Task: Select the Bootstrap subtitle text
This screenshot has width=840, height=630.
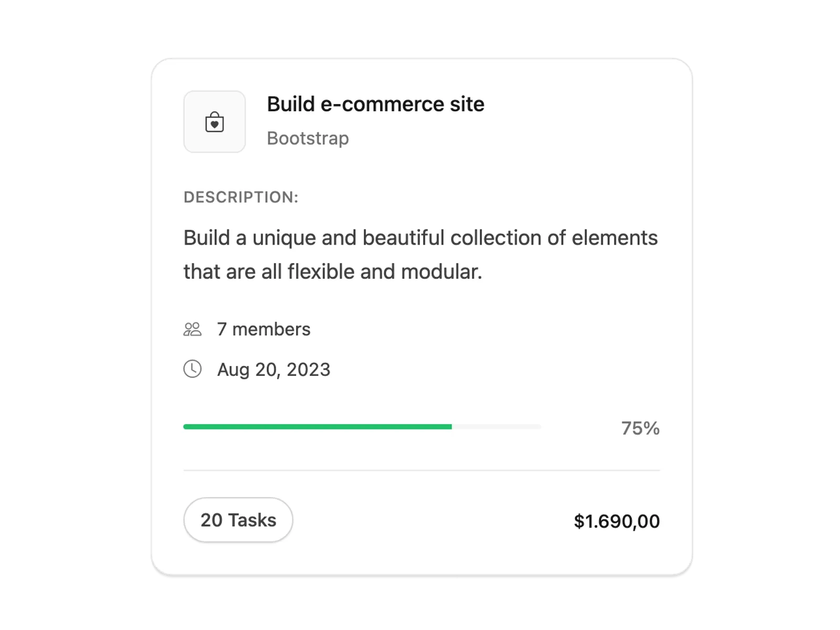Action: pos(308,138)
